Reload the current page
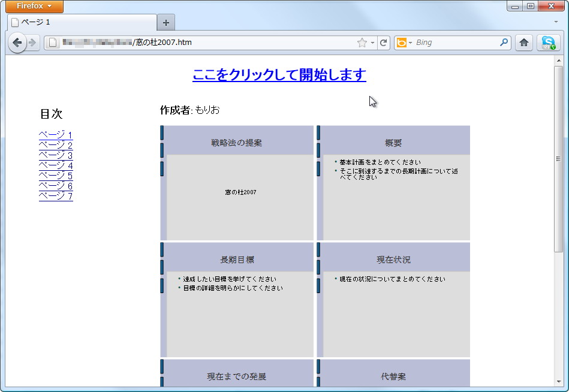The height and width of the screenshot is (392, 569). click(x=384, y=43)
